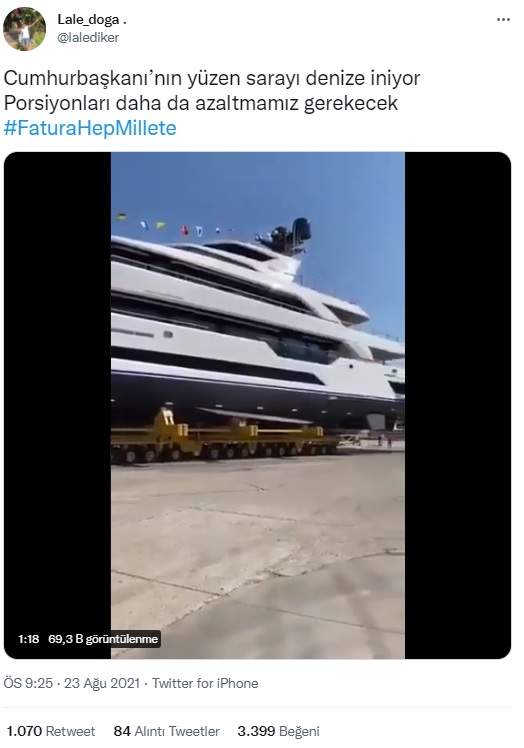The height and width of the screenshot is (748, 524).
Task: Click the second tweet line about Porsiyonları
Action: 201,103
